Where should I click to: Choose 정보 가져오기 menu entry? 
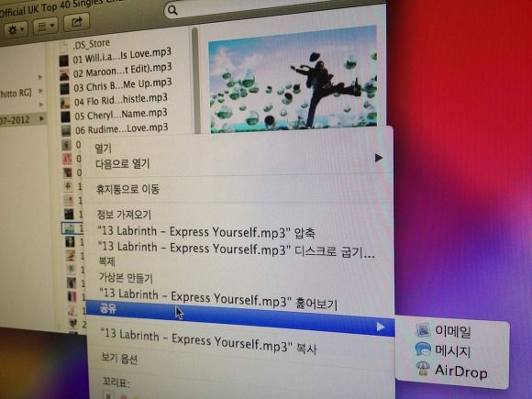point(124,215)
